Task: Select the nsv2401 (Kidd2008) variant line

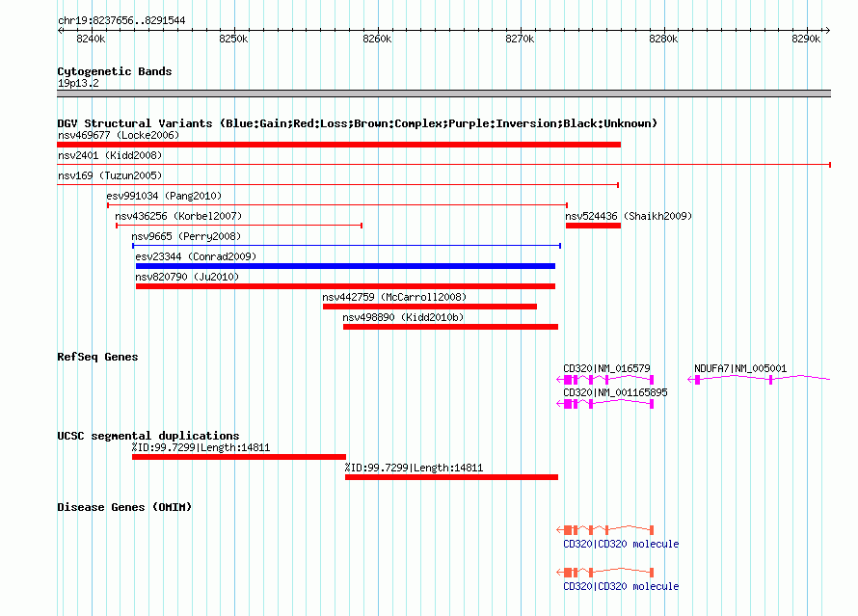Action: (443, 165)
